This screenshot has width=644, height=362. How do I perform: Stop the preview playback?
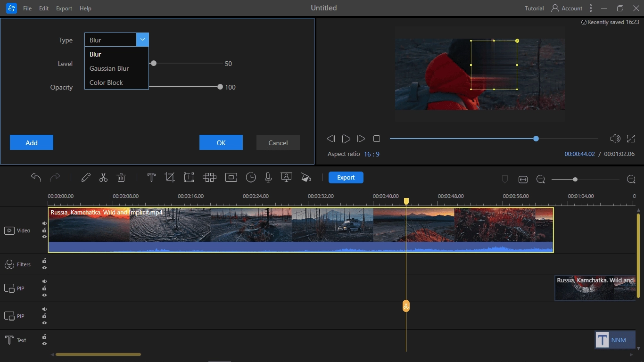(376, 139)
